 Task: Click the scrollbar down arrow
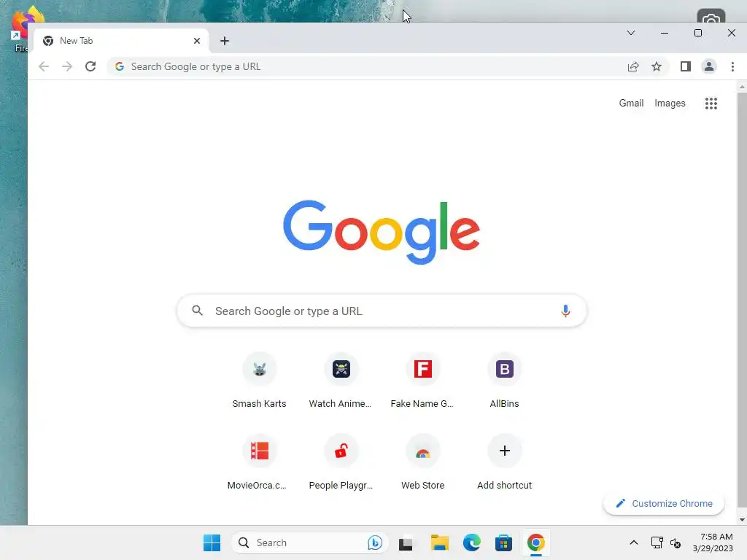tap(742, 520)
